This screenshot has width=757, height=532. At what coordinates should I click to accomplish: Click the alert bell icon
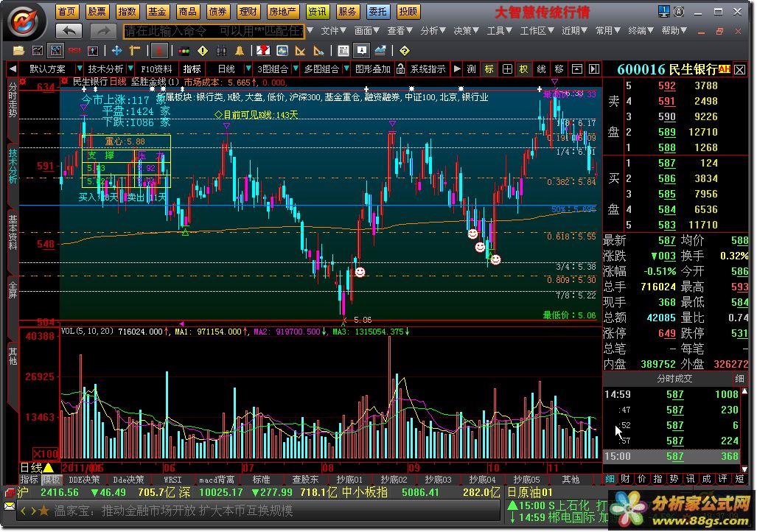[240, 51]
